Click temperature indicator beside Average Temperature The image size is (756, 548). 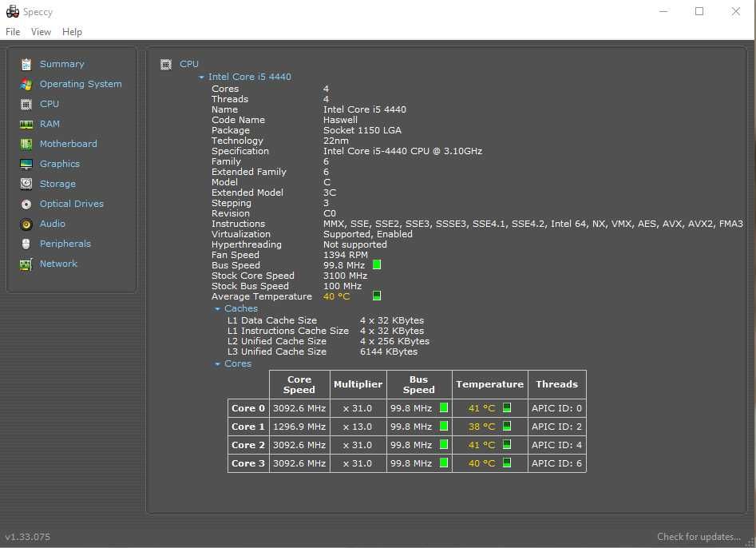point(377,296)
